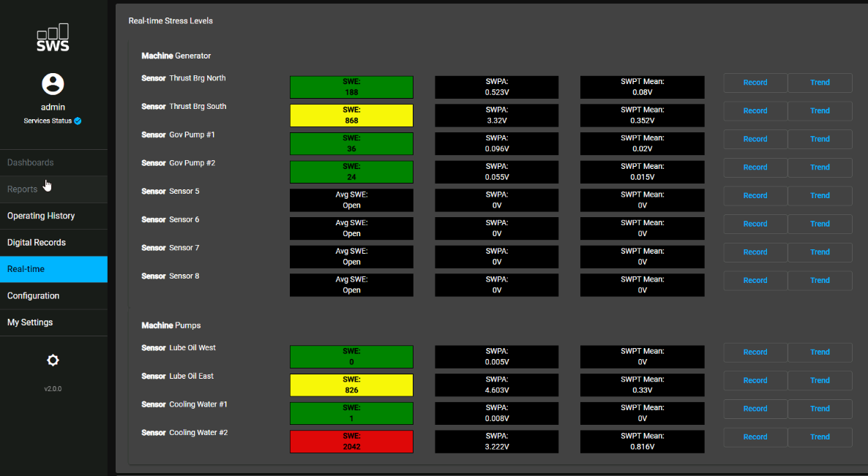This screenshot has width=868, height=476.
Task: Click SWPA 4.603V reading for Lube Oil East
Action: 496,385
